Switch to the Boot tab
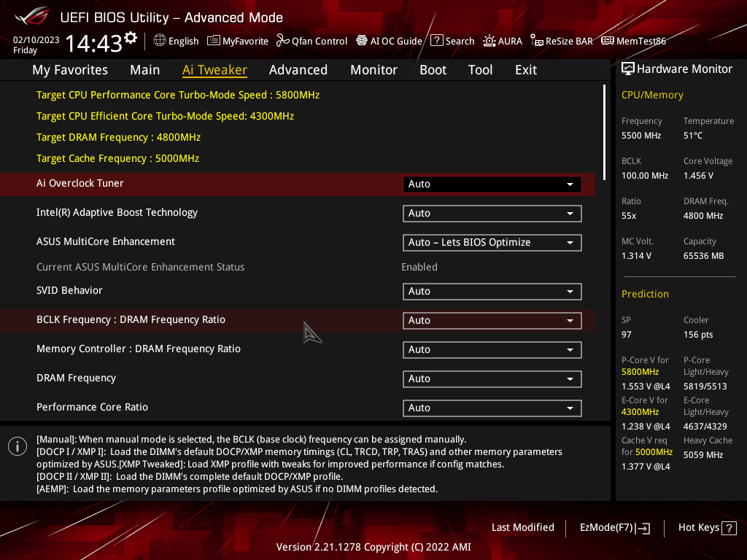 (x=433, y=70)
